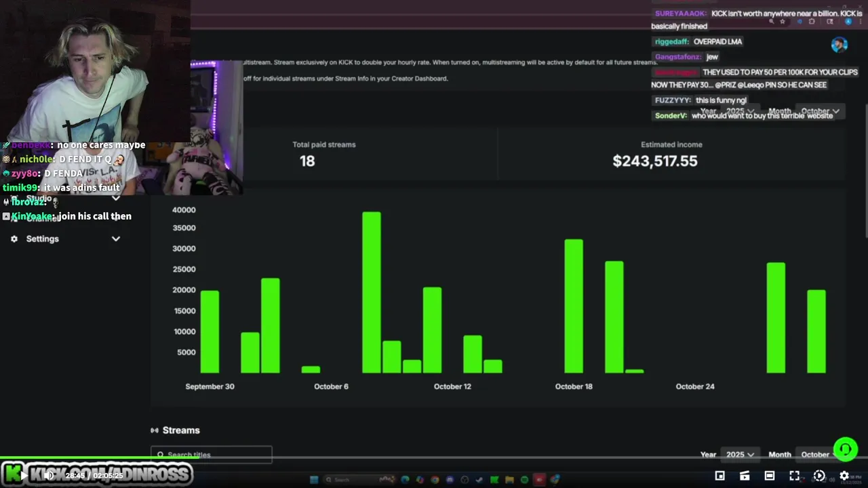Click the bar above the October 18 label
This screenshot has height=488, width=868.
click(574, 306)
